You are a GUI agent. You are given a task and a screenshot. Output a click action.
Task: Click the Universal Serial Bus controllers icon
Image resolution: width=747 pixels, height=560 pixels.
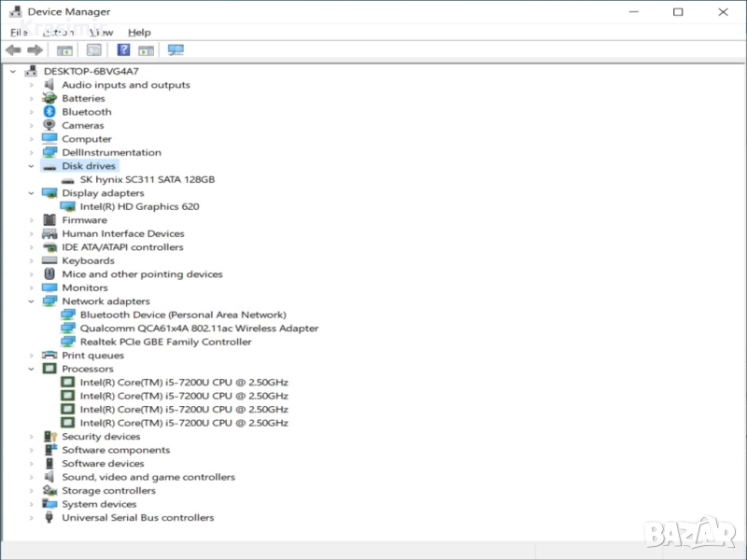pos(49,518)
